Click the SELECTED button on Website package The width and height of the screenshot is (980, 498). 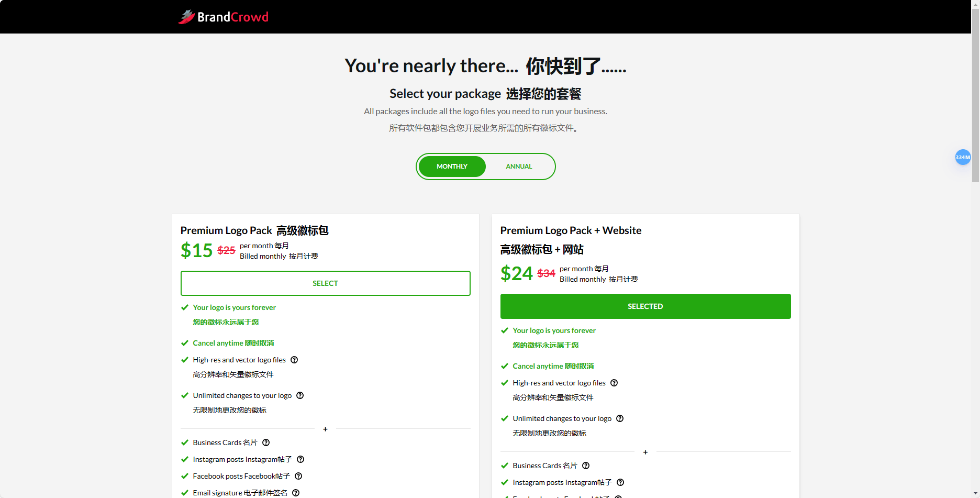click(x=645, y=306)
